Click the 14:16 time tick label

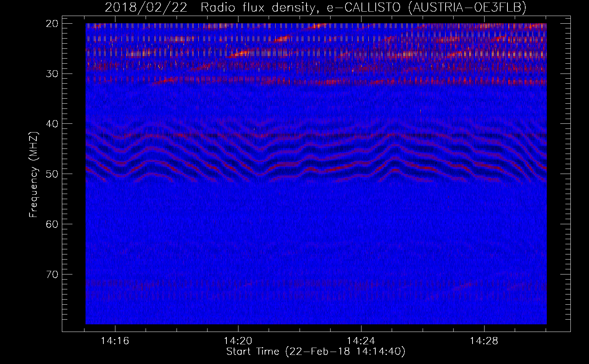115,341
